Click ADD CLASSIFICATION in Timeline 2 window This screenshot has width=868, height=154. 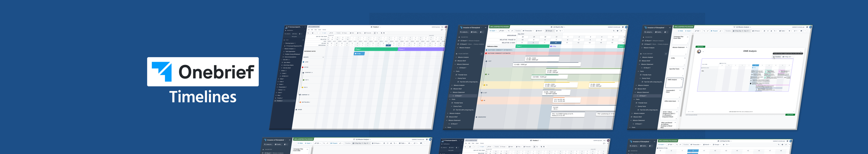[x=314, y=27]
